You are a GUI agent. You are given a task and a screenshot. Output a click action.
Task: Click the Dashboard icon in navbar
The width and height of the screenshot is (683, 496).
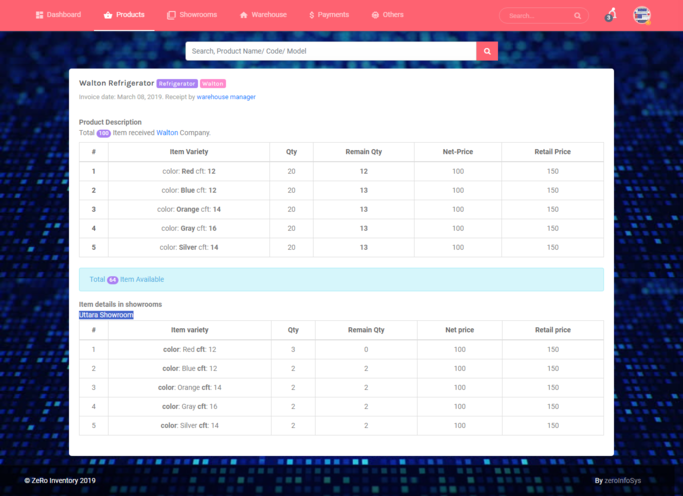coord(40,15)
